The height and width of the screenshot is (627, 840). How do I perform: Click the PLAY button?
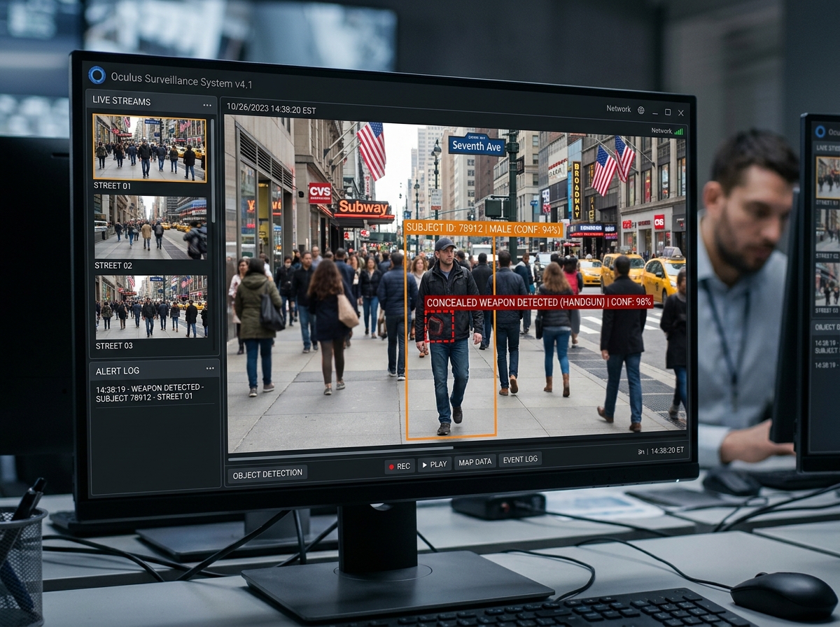pos(434,465)
